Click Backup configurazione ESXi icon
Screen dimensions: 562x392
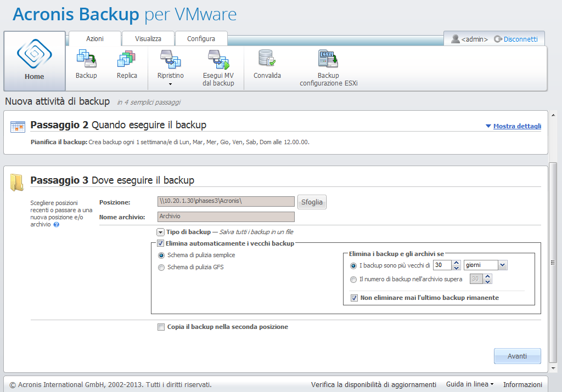tap(328, 59)
